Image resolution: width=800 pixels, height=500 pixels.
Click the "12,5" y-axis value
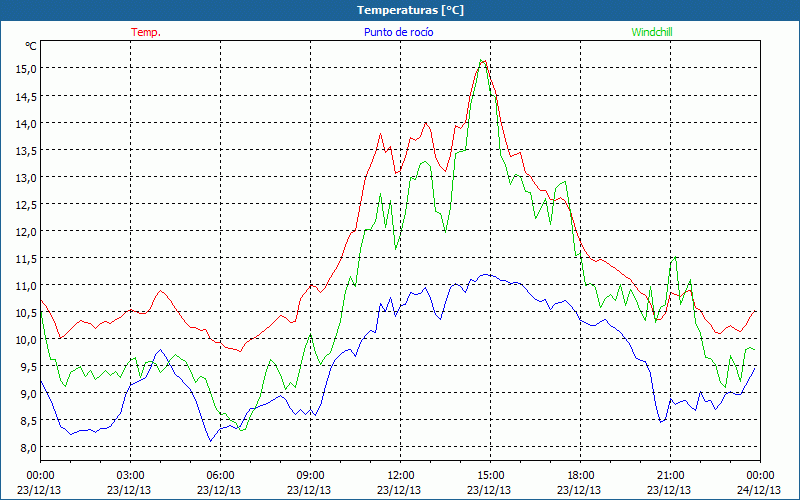click(26, 204)
